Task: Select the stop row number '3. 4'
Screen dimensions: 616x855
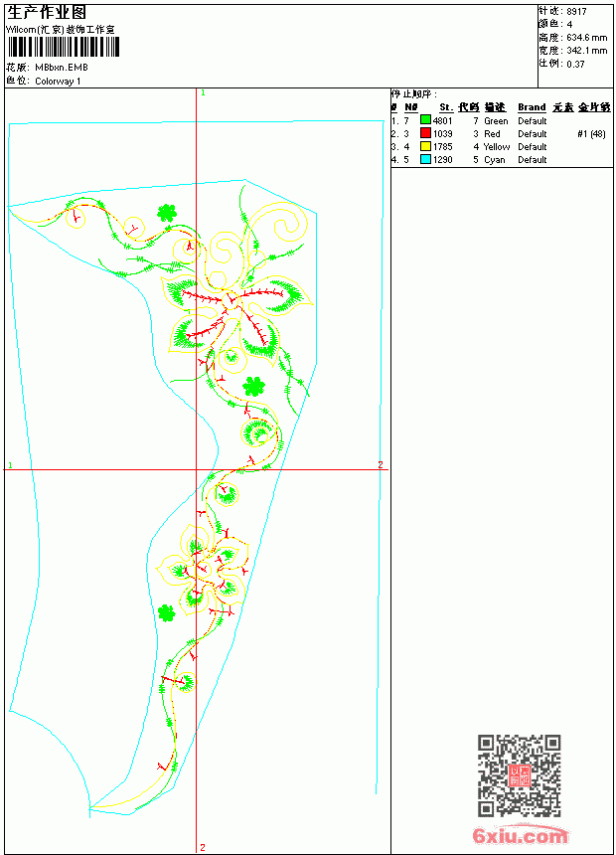Action: [x=400, y=147]
